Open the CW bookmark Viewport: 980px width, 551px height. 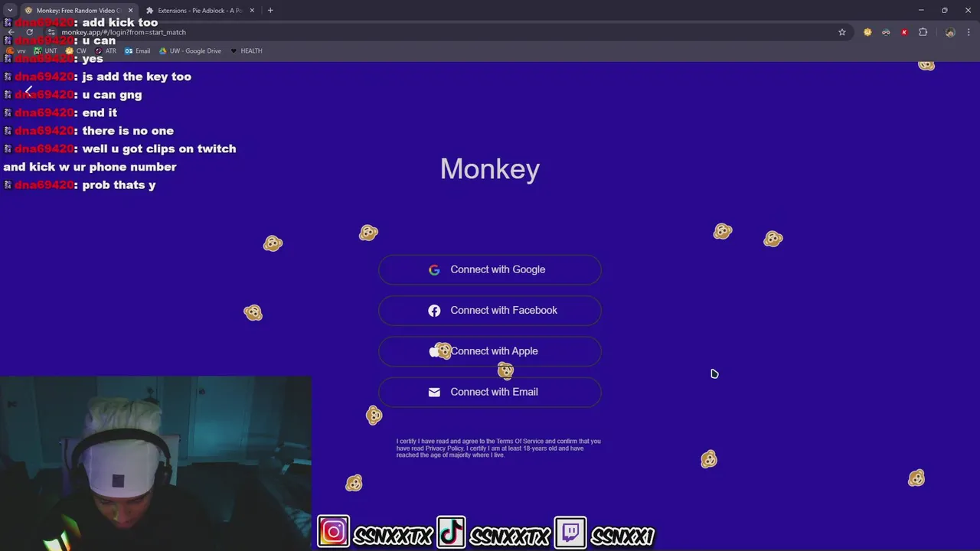pos(77,51)
